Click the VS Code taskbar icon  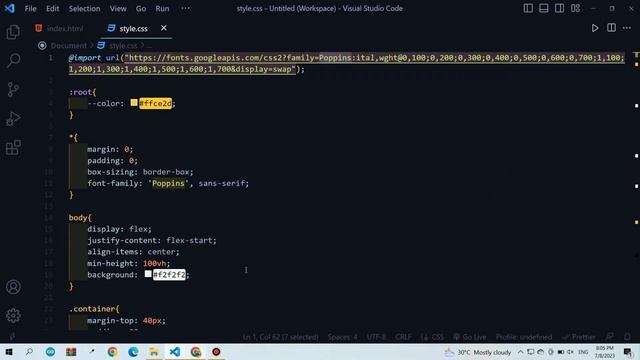pyautogui.click(x=175, y=352)
